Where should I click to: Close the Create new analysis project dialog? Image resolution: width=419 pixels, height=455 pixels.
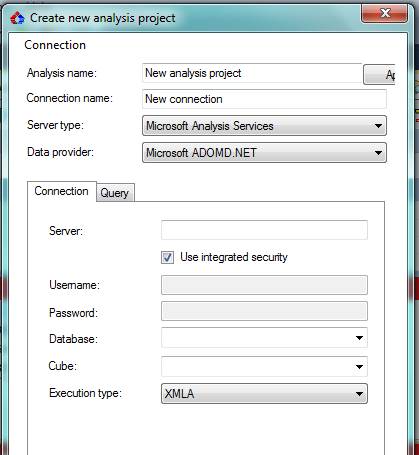pos(384,14)
